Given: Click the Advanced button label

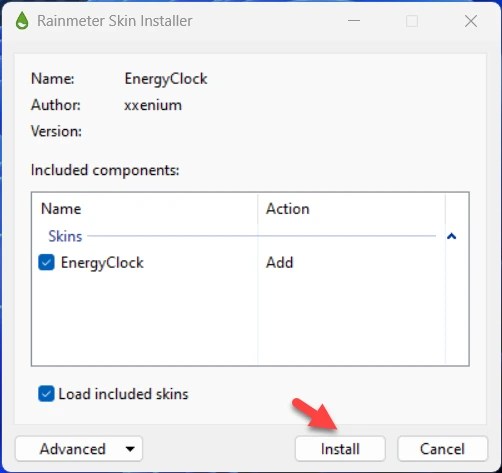Looking at the screenshot, I should tap(73, 449).
